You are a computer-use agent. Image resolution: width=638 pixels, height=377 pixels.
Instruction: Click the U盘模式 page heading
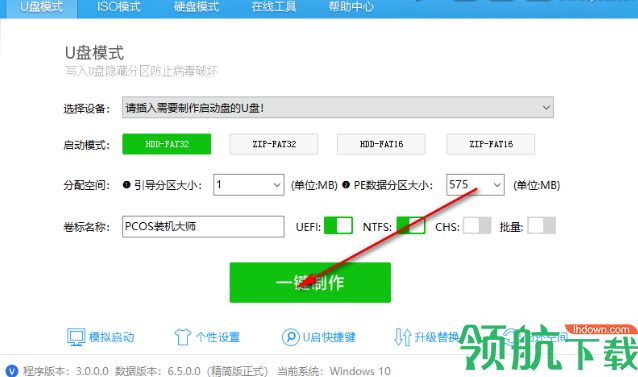[94, 53]
